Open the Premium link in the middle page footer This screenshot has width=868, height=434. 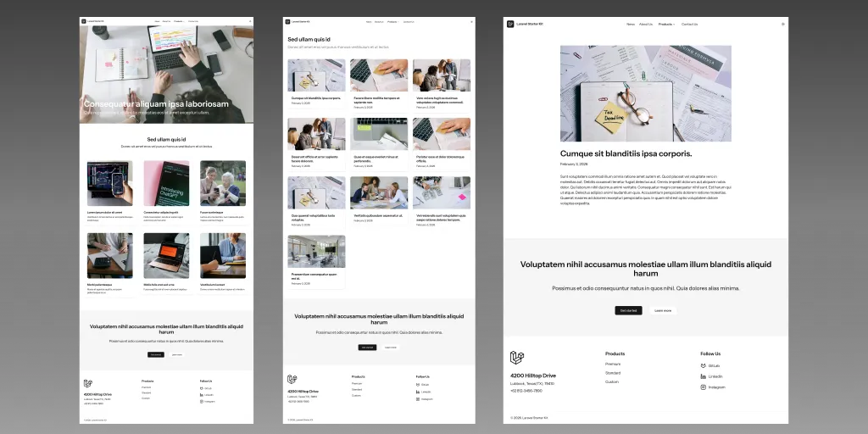pos(357,384)
